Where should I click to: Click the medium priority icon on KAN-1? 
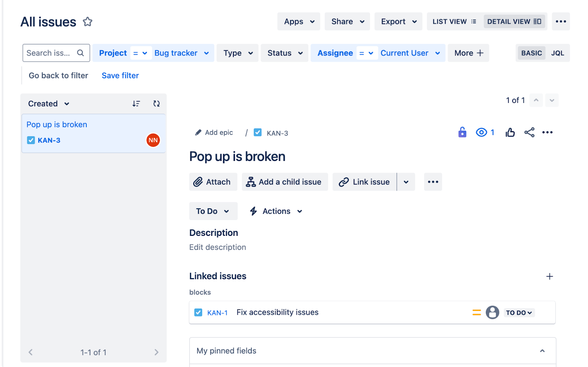coord(476,312)
